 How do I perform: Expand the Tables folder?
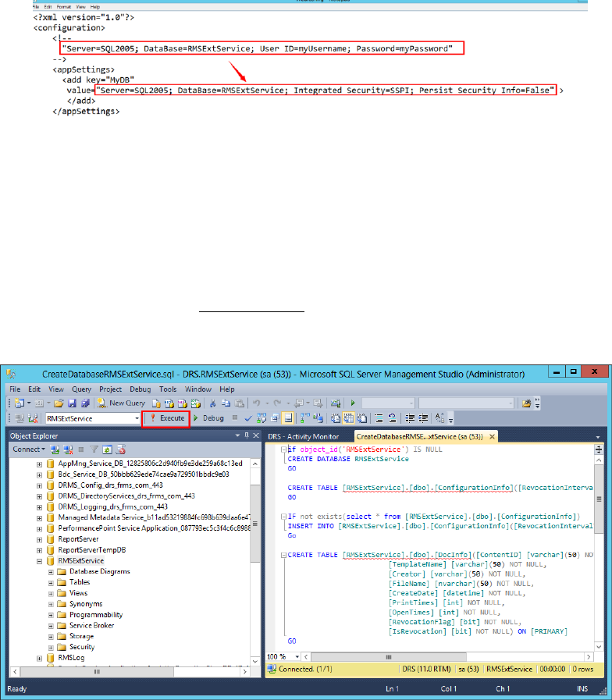51,583
